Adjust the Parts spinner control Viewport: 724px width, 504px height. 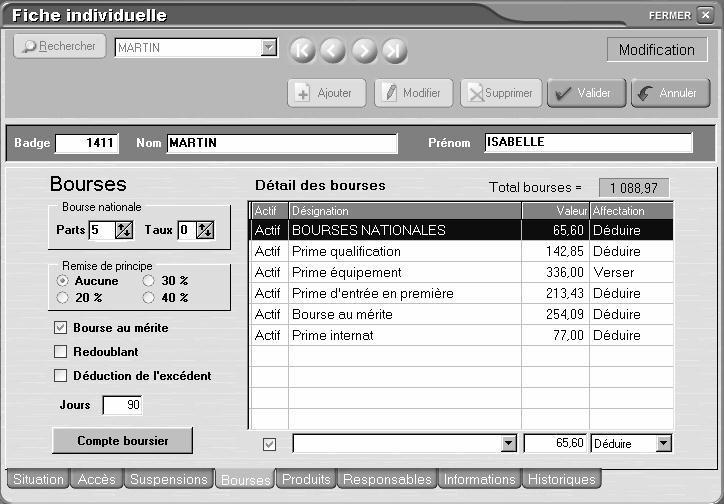pos(124,230)
